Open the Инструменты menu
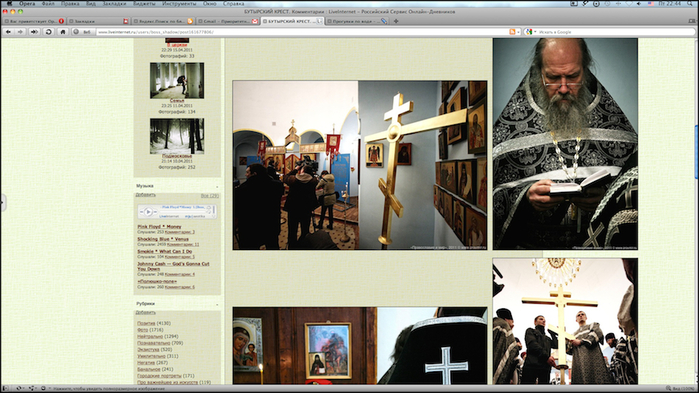699x393 pixels. coord(179,4)
